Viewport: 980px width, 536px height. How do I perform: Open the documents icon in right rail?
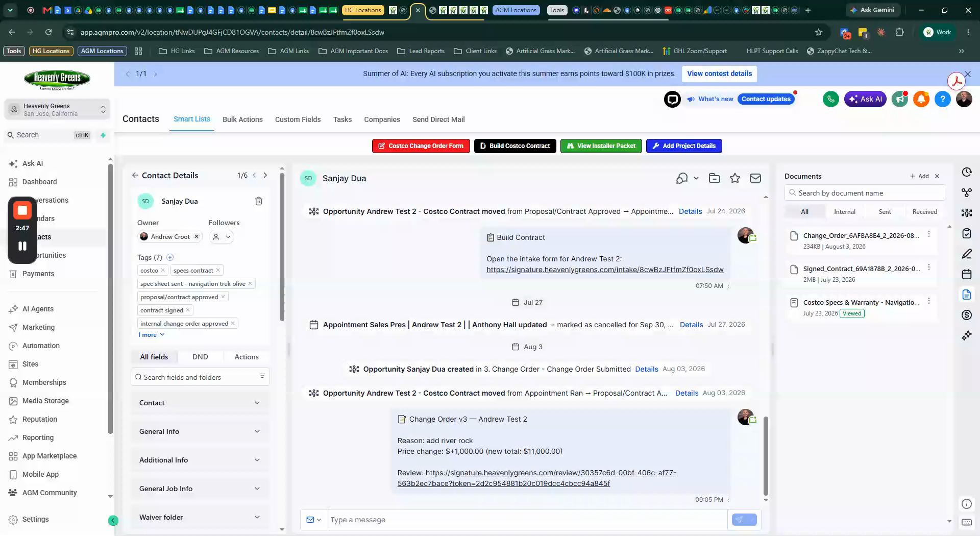tap(967, 295)
